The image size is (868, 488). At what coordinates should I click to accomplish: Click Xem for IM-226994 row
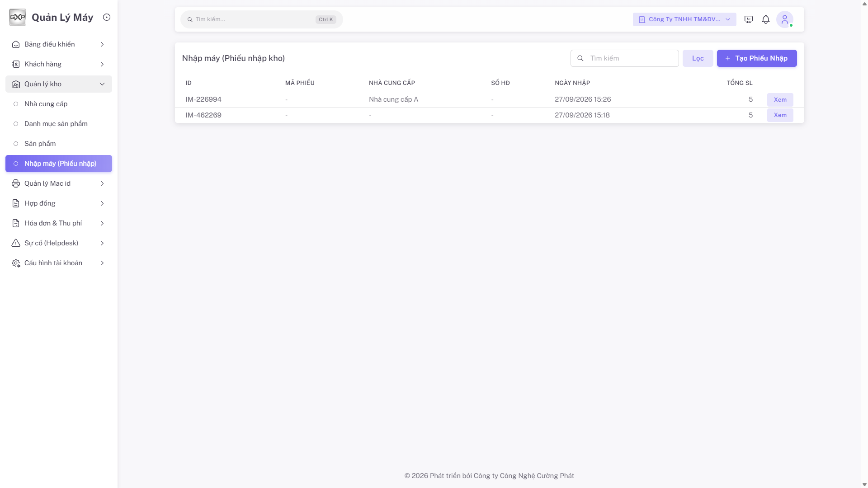pos(780,100)
